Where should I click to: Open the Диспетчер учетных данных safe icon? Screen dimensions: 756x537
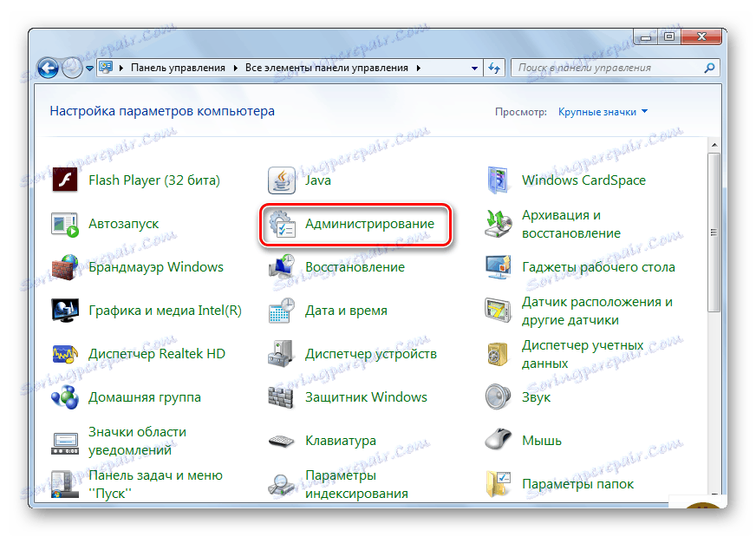coord(498,354)
